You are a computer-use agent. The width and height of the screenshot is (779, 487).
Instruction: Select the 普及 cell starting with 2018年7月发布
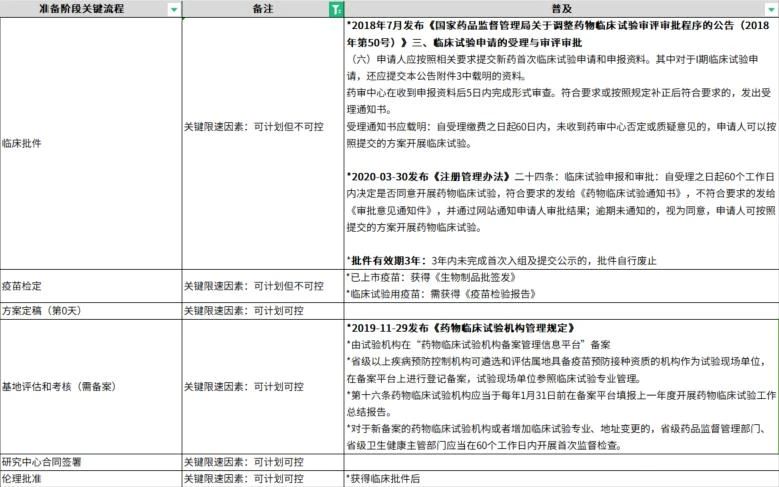pyautogui.click(x=560, y=143)
